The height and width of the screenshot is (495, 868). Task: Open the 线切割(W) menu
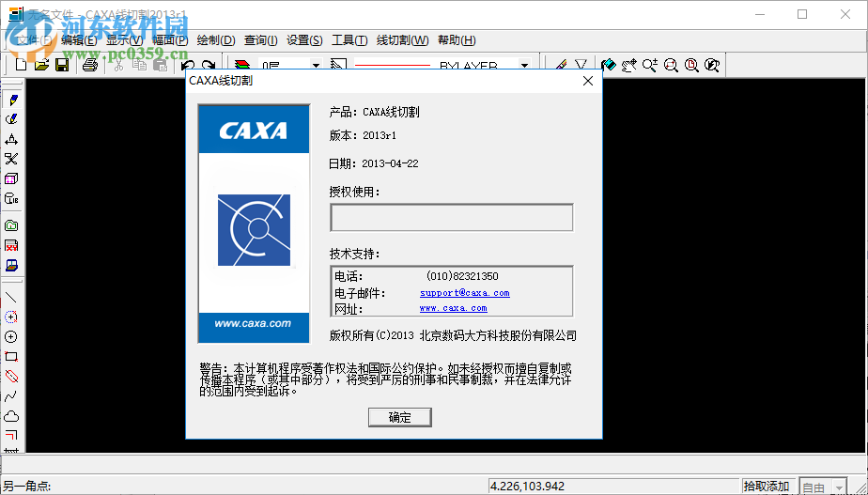(403, 40)
